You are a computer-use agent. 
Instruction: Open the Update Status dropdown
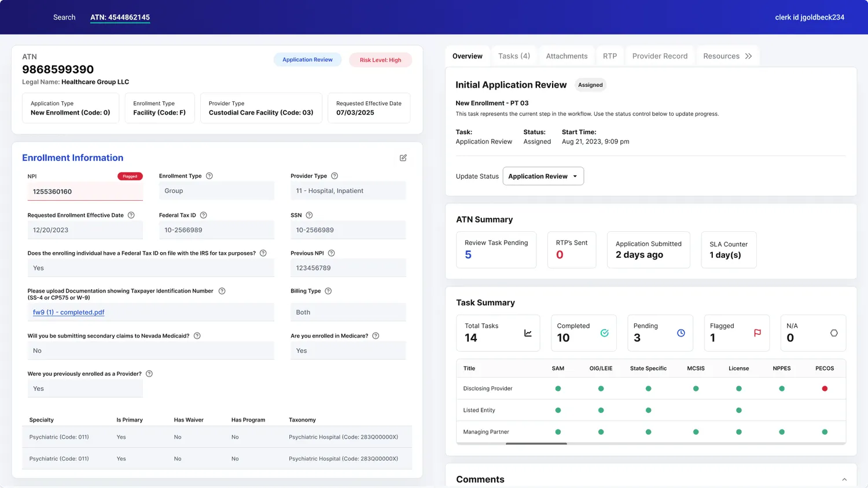[543, 176]
